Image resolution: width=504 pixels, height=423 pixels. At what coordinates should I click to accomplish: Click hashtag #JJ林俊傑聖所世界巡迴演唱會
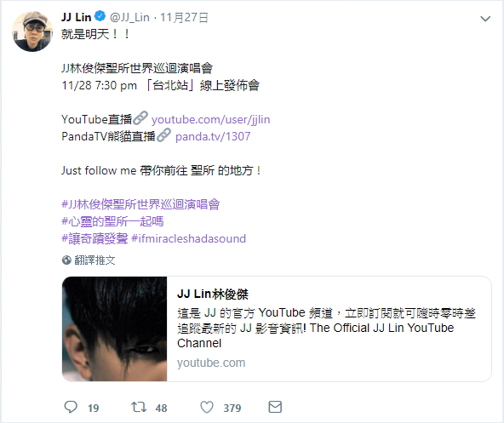pos(140,204)
